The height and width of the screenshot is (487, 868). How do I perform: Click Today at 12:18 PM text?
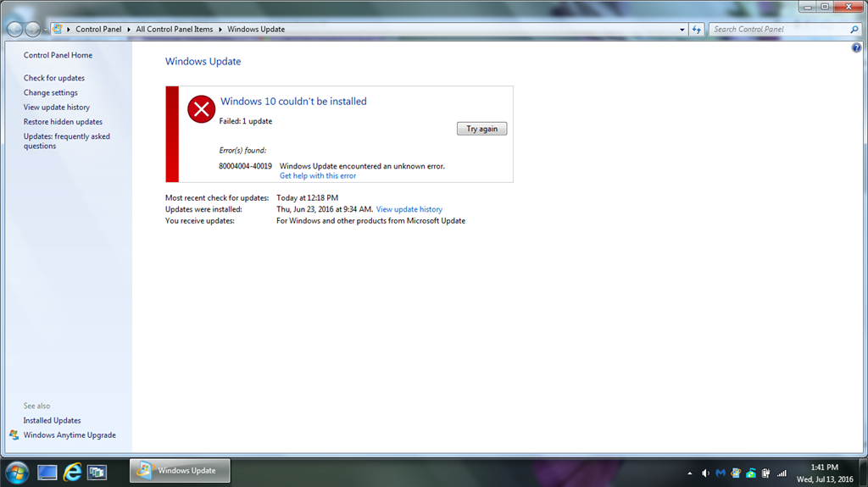[307, 197]
